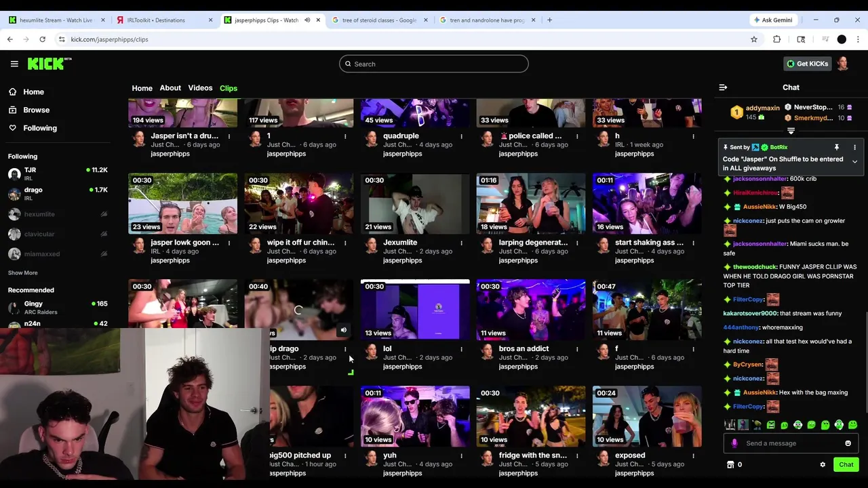
Task: Open hexumlite offline channel in sidebar
Action: [x=58, y=214]
